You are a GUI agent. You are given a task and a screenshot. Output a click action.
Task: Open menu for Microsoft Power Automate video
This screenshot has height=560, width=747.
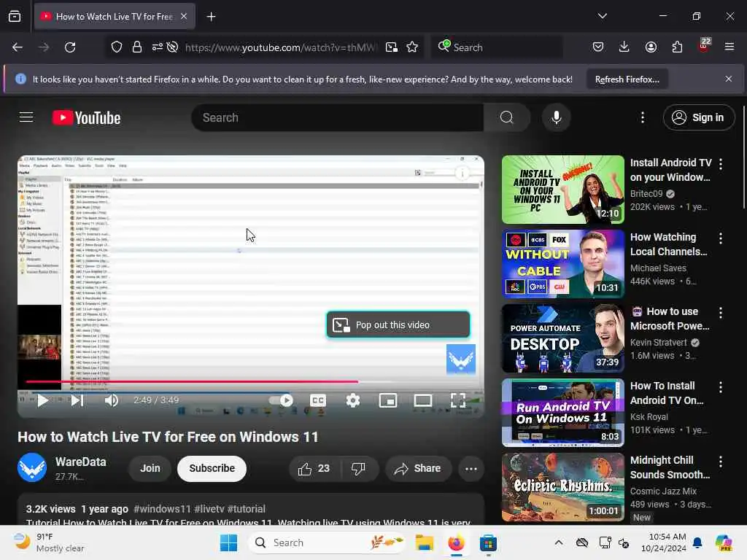[720, 312]
